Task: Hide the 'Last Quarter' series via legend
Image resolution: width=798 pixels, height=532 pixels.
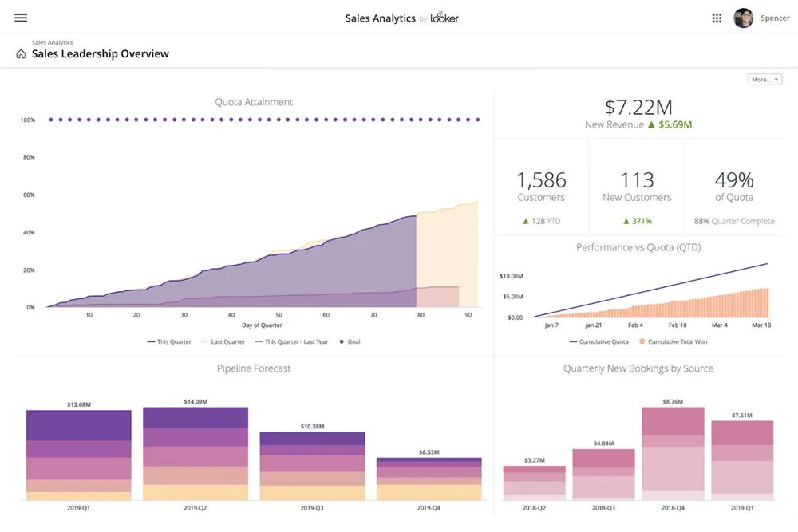Action: (228, 341)
